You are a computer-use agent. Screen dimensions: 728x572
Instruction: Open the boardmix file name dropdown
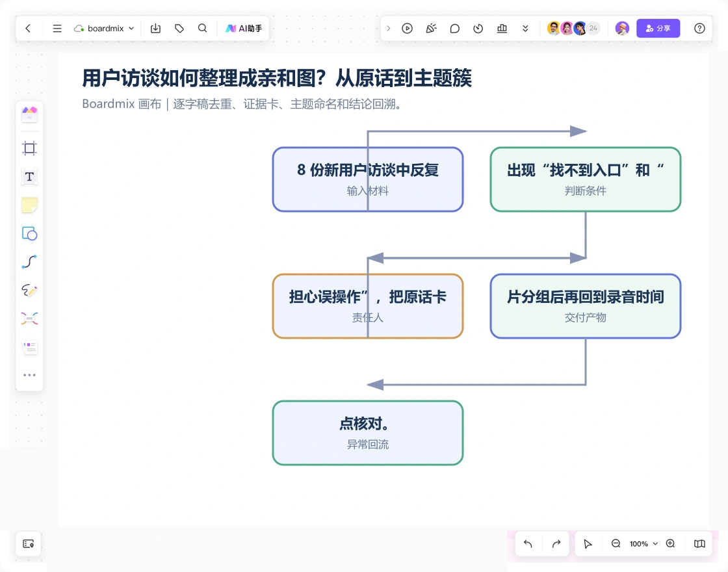[105, 29]
